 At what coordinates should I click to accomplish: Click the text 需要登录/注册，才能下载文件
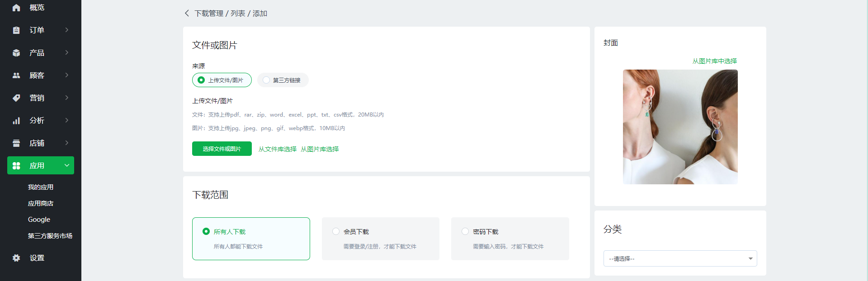click(x=380, y=247)
